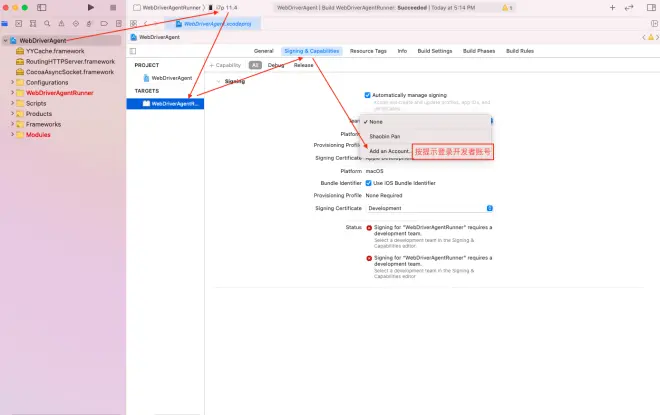The width and height of the screenshot is (660, 415).
Task: Show the Project navigator
Action: pyautogui.click(x=5, y=24)
